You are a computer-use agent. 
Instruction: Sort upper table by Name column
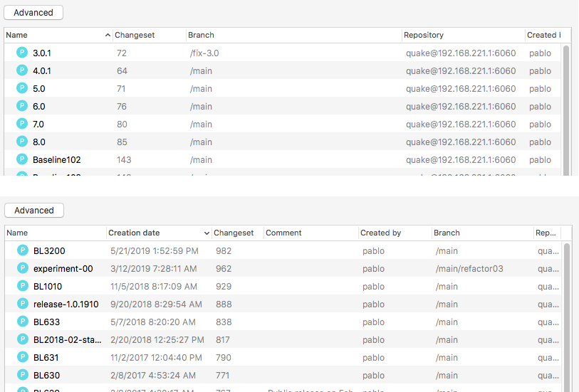58,35
